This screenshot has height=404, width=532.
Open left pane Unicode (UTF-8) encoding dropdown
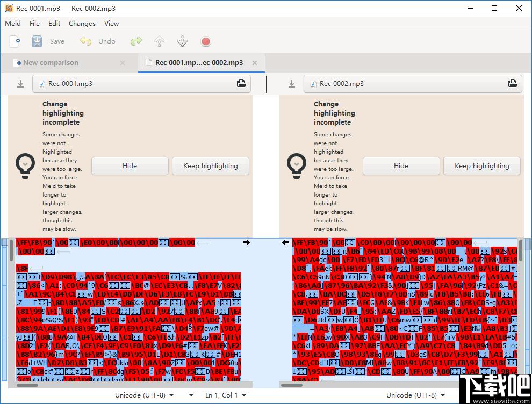[144, 395]
